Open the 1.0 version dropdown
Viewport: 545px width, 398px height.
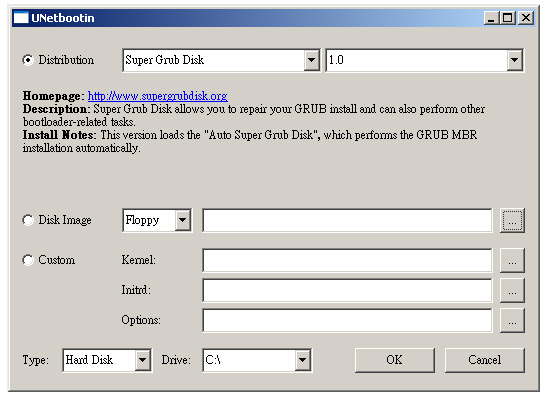click(424, 60)
